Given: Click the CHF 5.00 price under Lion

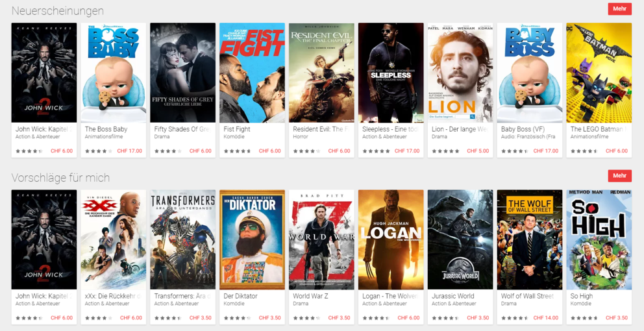Looking at the screenshot, I should click(478, 151).
